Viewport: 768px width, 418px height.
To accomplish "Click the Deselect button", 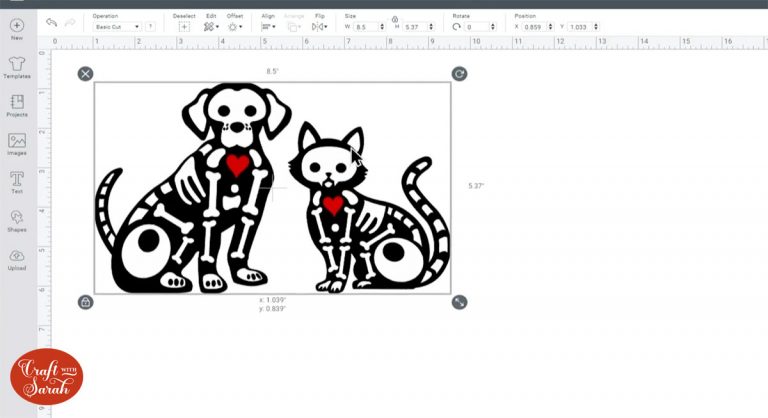I will click(x=184, y=27).
